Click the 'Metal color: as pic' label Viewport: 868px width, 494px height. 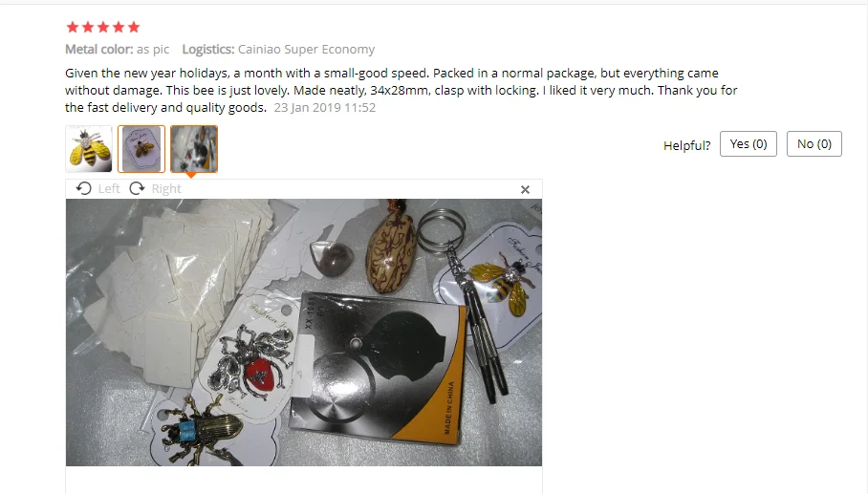click(x=118, y=50)
